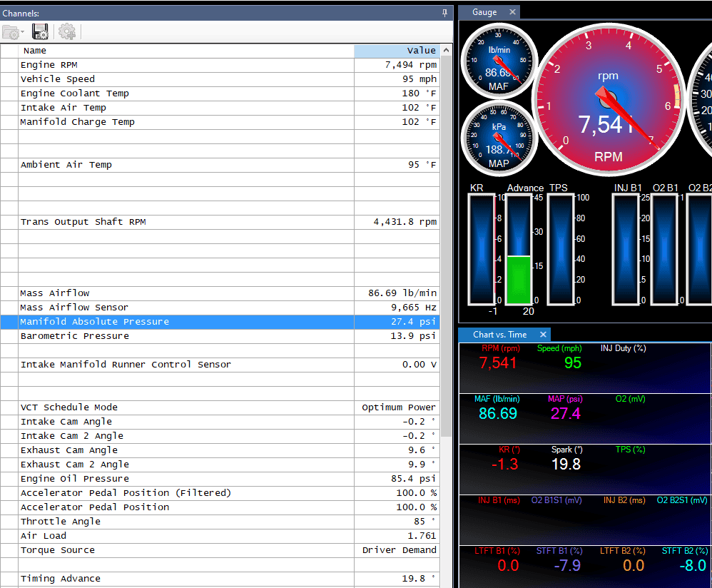The width and height of the screenshot is (712, 588).
Task: Select the large red RPM dial gauge
Action: click(x=609, y=99)
